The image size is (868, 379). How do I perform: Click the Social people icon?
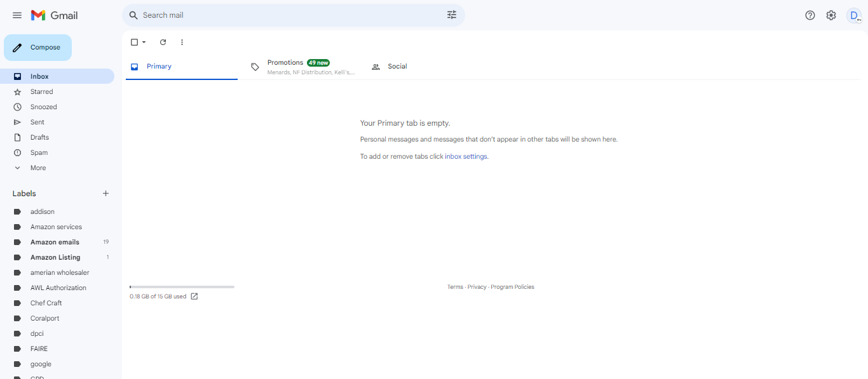[x=376, y=67]
